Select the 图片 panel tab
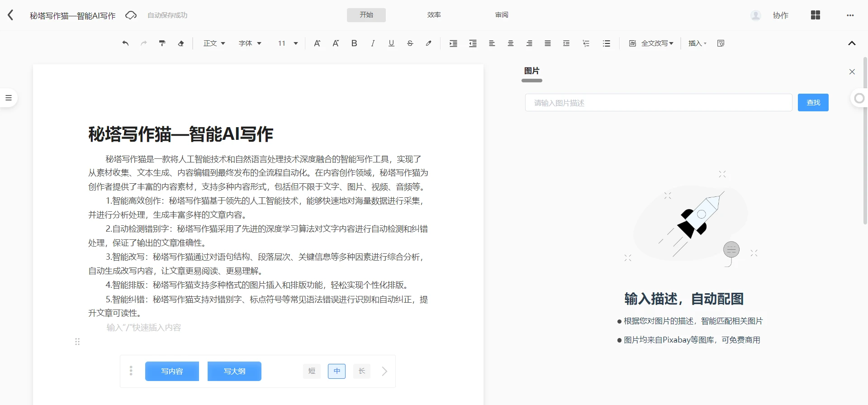 [x=532, y=71]
